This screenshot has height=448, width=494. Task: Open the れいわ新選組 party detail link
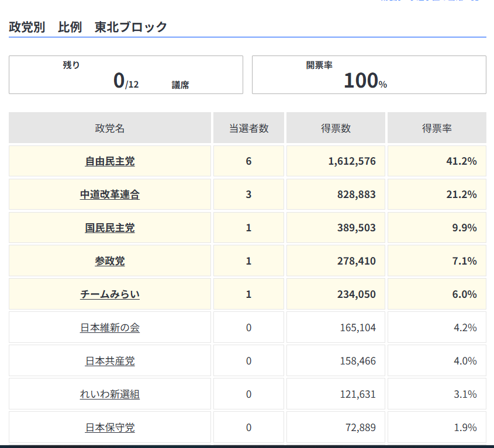click(x=109, y=394)
